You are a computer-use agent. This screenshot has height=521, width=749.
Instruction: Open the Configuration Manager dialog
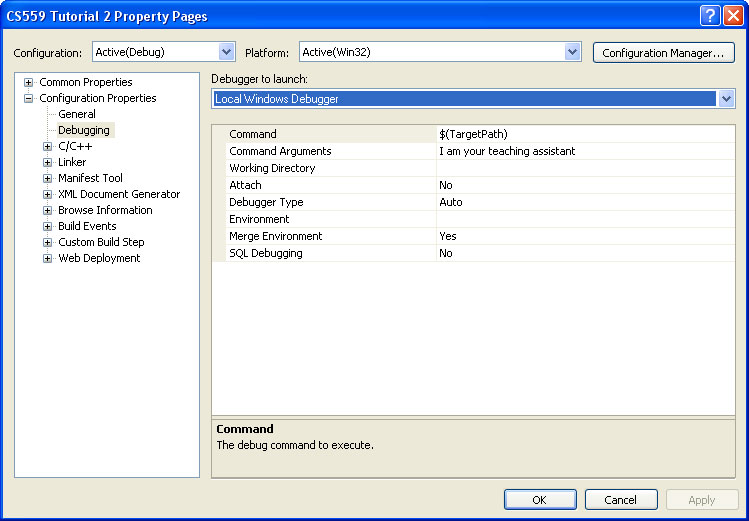point(663,53)
